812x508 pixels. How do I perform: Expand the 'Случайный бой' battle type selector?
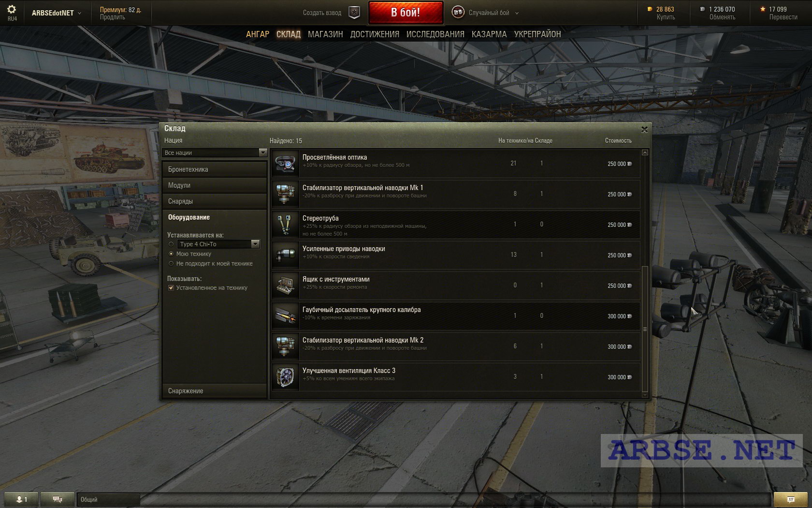click(x=486, y=13)
